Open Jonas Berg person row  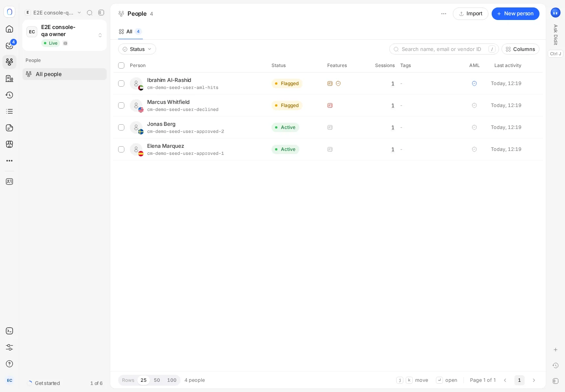tap(328, 127)
